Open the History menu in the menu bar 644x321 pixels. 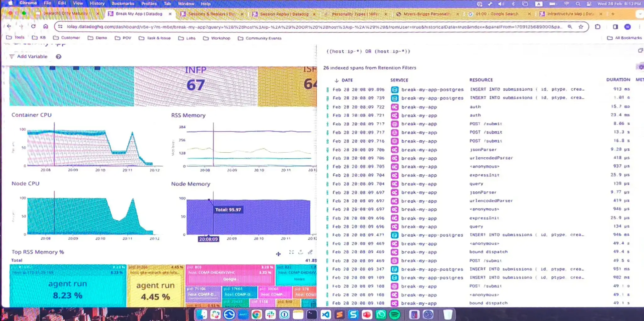(97, 3)
